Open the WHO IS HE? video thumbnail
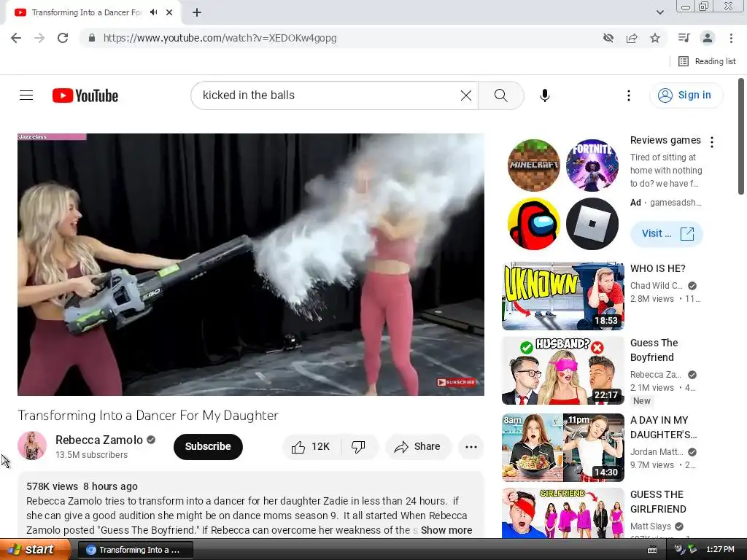 (562, 296)
